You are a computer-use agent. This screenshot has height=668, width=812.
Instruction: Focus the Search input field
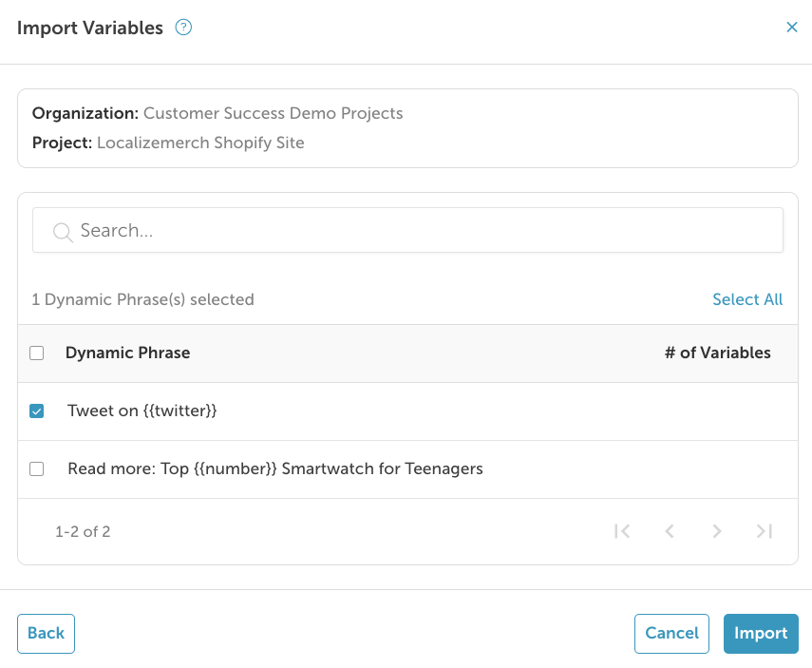click(x=418, y=231)
